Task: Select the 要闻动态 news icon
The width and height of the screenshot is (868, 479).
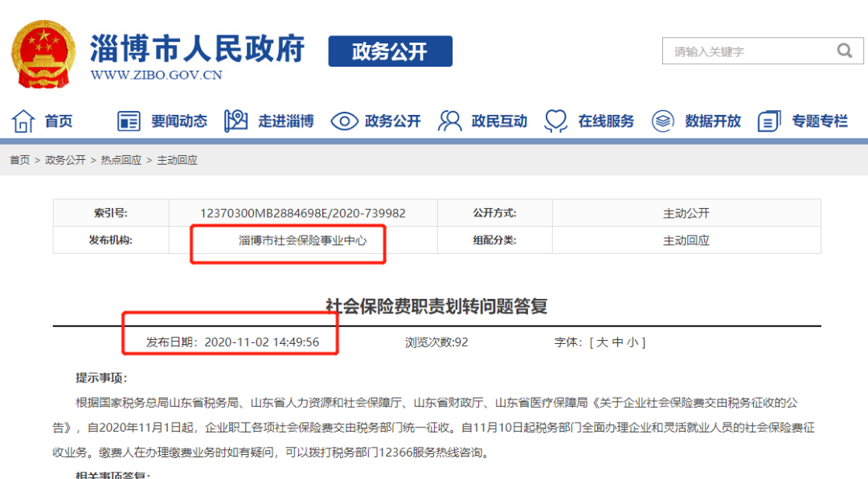Action: [x=128, y=120]
